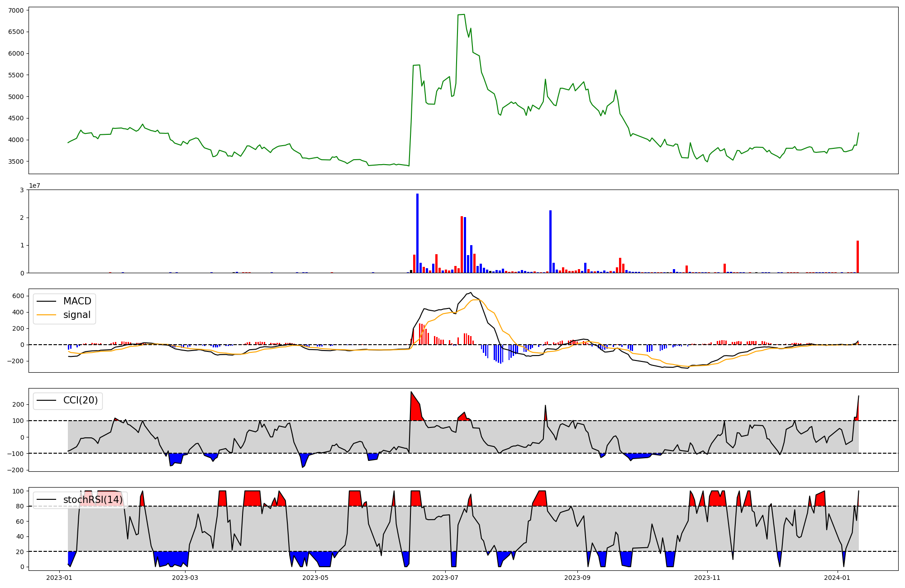The image size is (905, 588).
Task: Click the 1e7 exponent label on volume chart
Action: 34,185
